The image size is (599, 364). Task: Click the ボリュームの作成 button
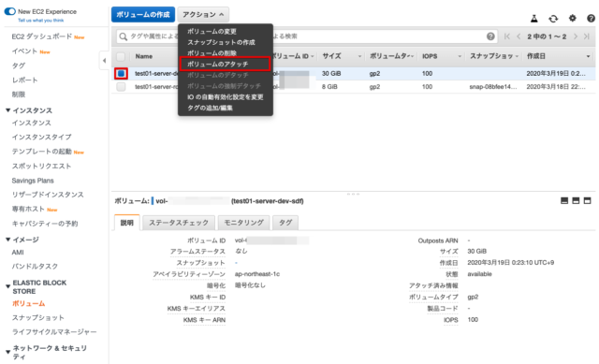(x=143, y=15)
